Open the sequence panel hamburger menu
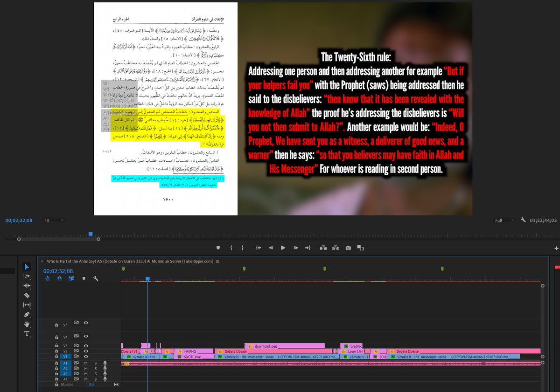Viewport: 560px width, 392px height. 218,261
